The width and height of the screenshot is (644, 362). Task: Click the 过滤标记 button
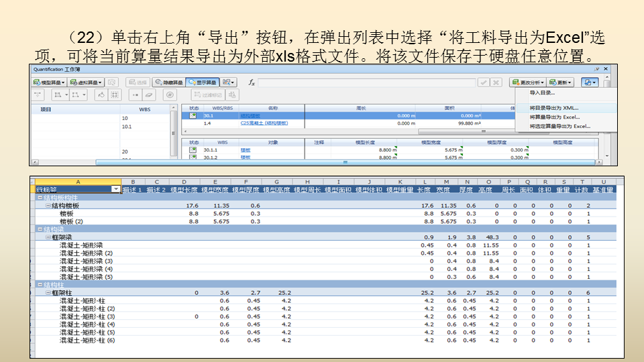pos(208,95)
